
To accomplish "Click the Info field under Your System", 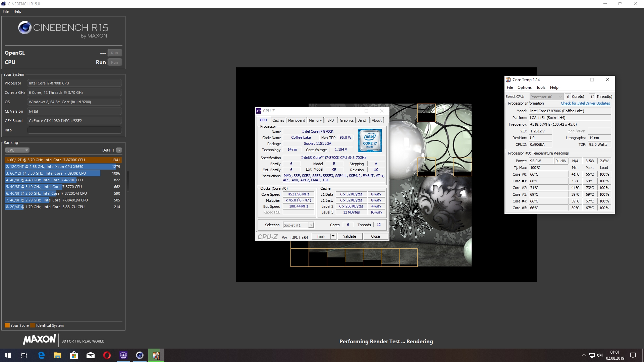I will coord(74,130).
